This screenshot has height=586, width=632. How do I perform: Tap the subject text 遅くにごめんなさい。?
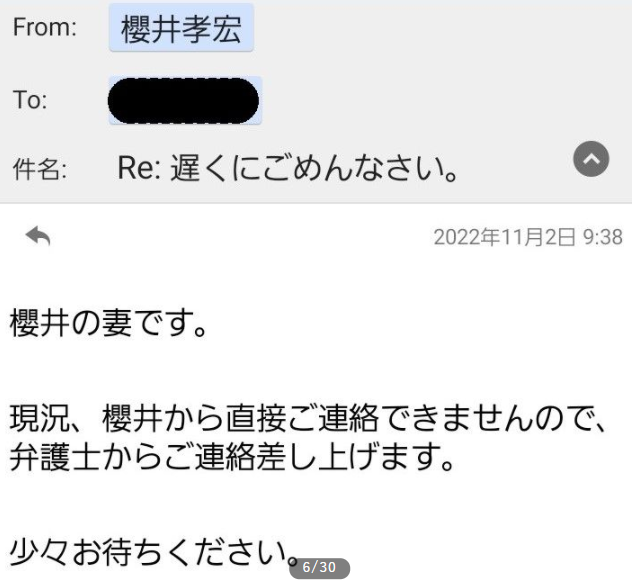(x=314, y=168)
